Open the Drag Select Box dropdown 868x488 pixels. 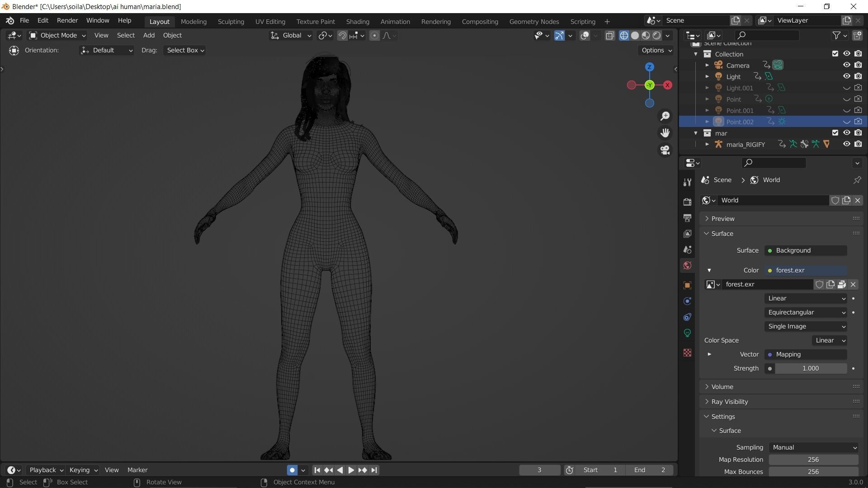tap(185, 50)
